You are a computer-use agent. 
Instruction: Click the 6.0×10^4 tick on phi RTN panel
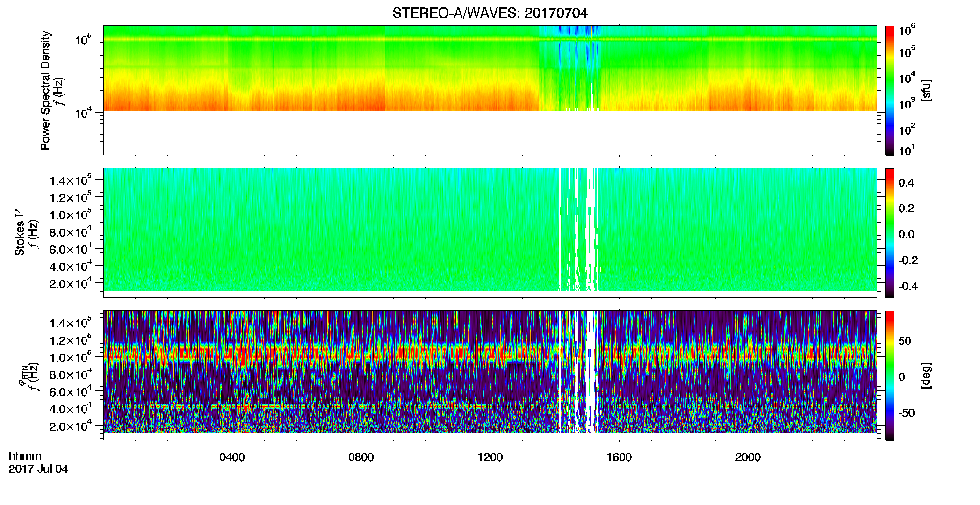[71, 392]
